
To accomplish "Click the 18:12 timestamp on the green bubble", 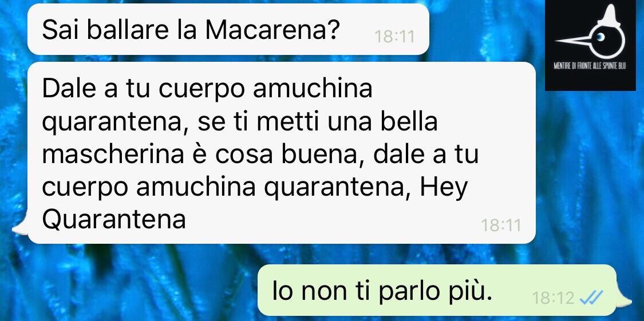I will [553, 297].
